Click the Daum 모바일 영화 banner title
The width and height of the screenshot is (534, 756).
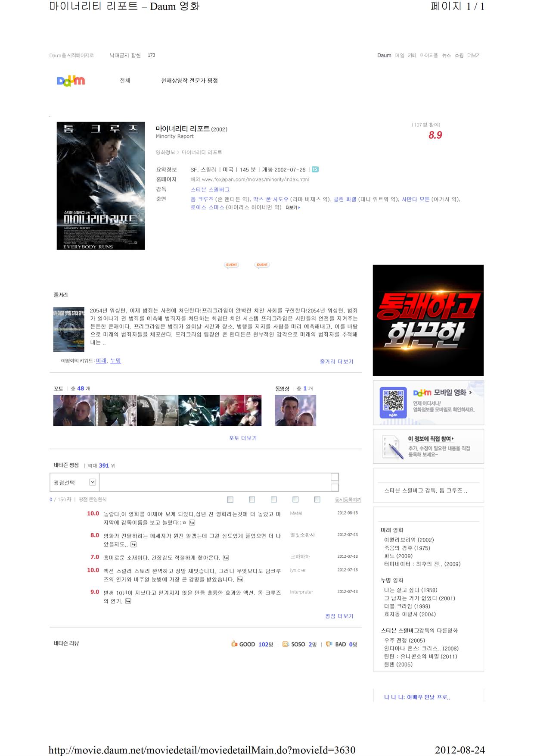click(x=442, y=393)
